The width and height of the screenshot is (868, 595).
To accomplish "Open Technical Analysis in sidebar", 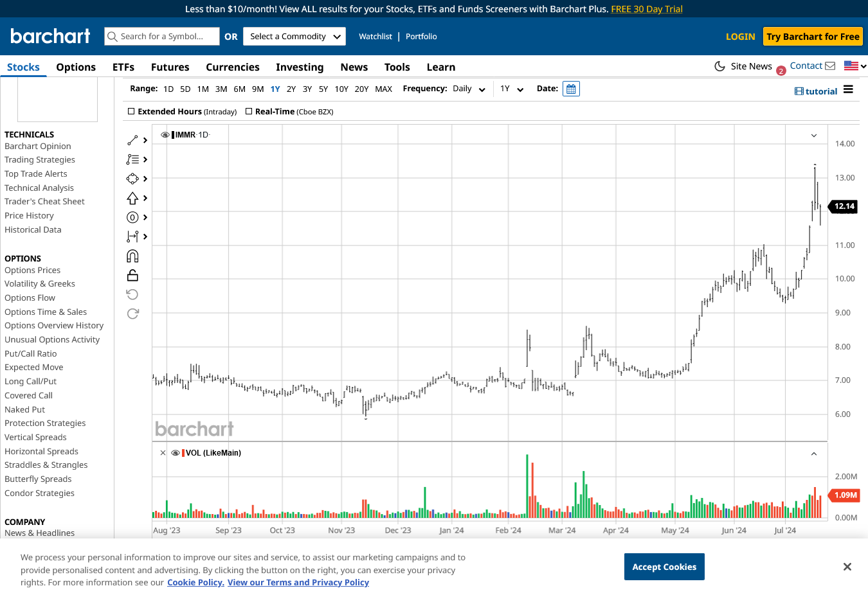I will [x=39, y=188].
